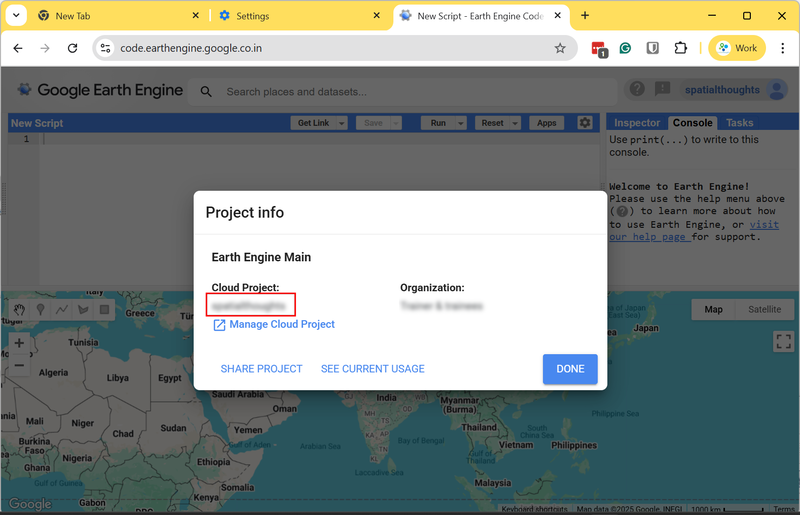Open the Work profile button
Screen dimensions: 800x515
(737, 48)
